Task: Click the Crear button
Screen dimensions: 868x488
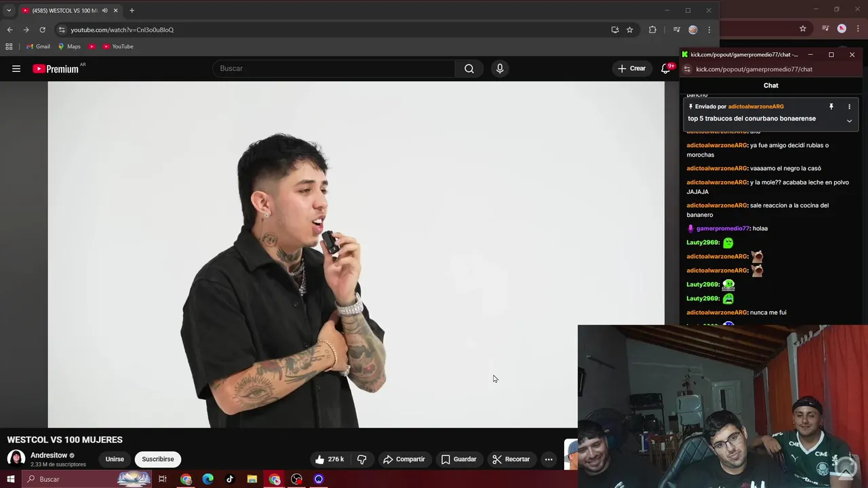Action: coord(631,68)
